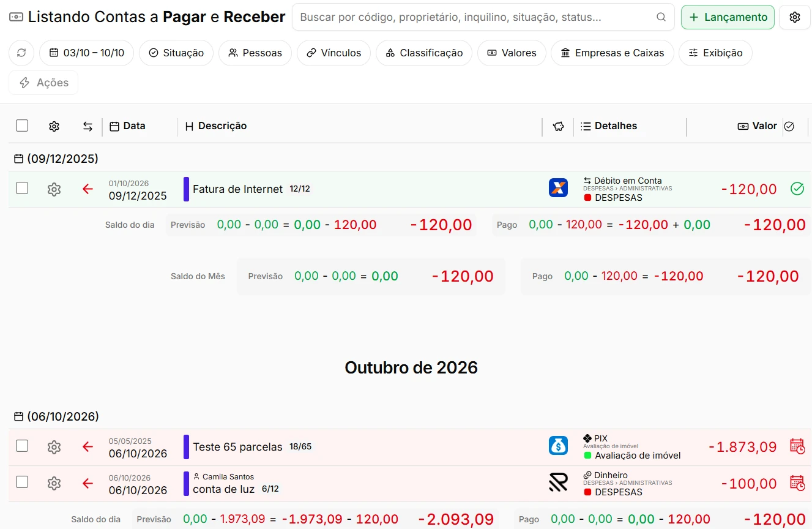The height and width of the screenshot is (529, 812).
Task: Click the Lançamento button
Action: (x=728, y=17)
